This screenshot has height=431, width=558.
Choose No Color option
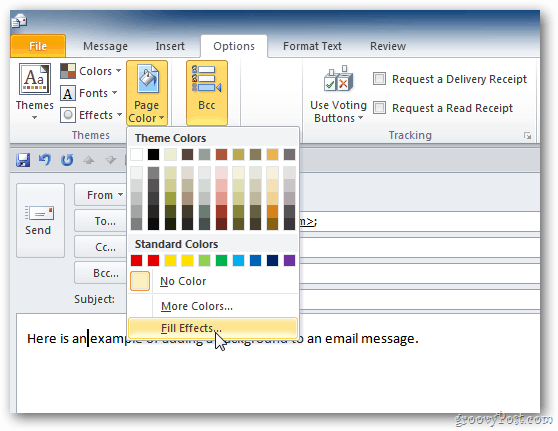click(213, 281)
